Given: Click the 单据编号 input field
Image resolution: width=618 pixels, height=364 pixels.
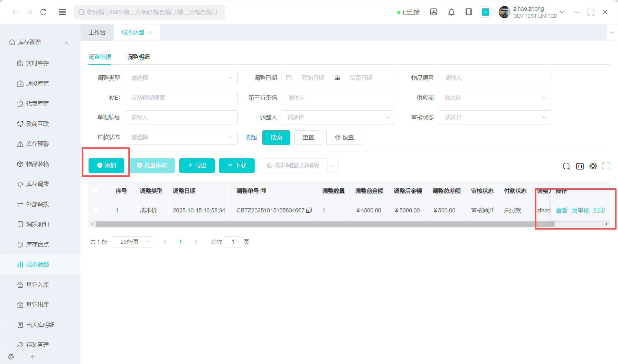Looking at the screenshot, I should tap(181, 118).
